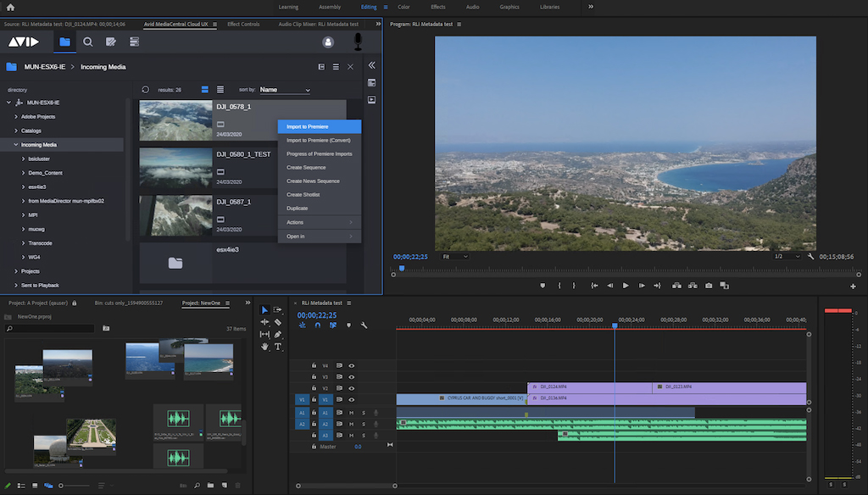
Task: Toggle V4 track output eye
Action: [352, 366]
